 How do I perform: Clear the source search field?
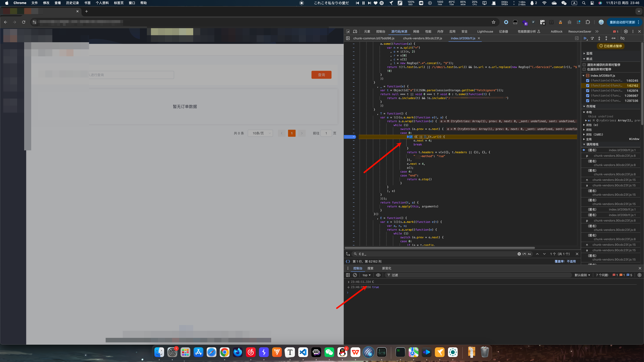coord(519,254)
